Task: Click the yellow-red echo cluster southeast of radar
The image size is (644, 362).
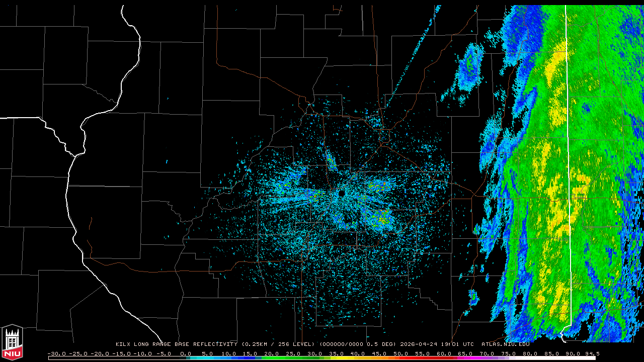Action: click(x=381, y=218)
